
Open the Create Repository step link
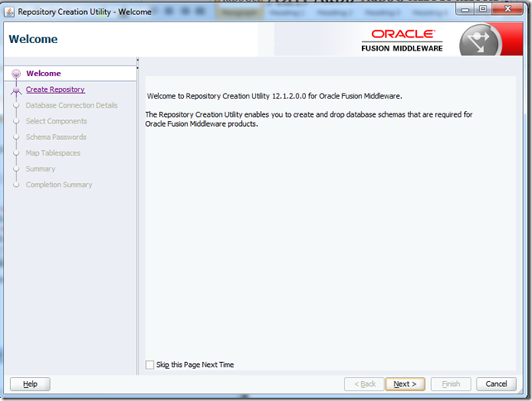point(56,89)
